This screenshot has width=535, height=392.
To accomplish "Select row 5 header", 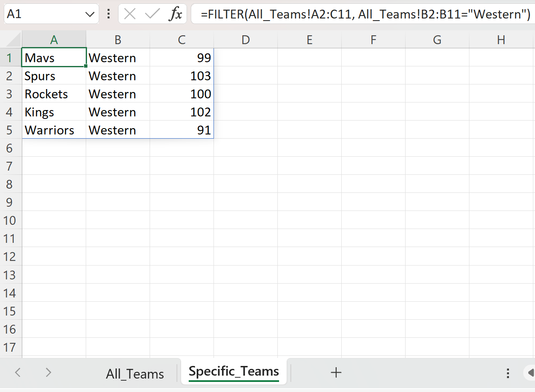I will [11, 130].
